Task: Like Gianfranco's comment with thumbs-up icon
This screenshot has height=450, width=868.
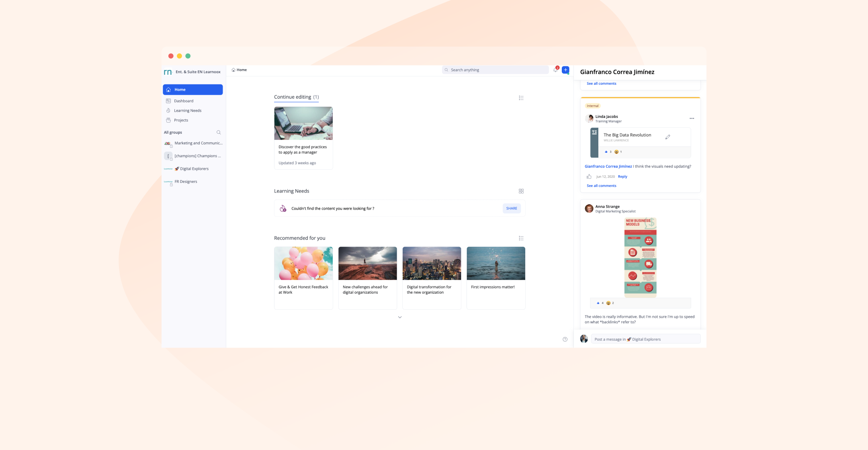Action: tap(589, 177)
